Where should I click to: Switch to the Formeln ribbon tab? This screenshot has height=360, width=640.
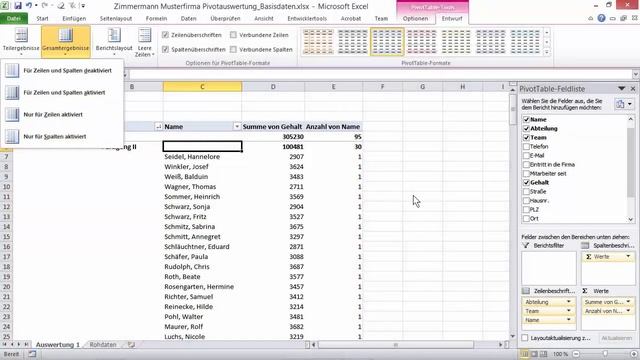click(x=156, y=18)
